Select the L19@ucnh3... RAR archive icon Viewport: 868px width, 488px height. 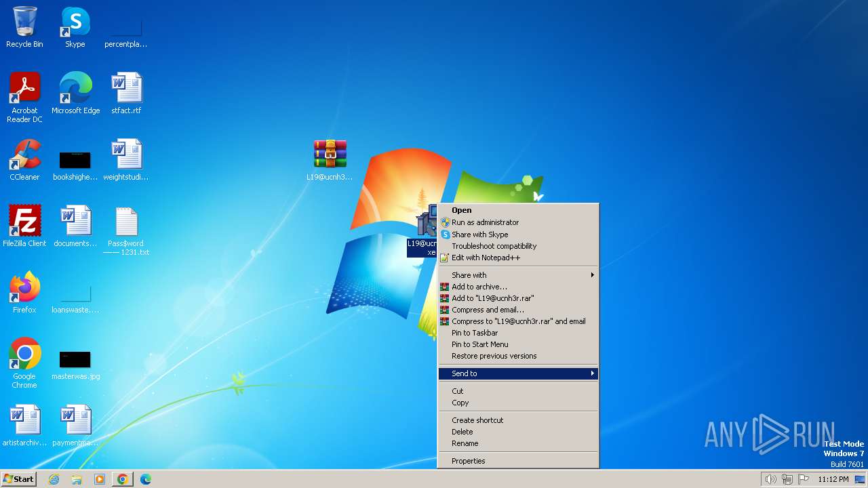click(330, 160)
